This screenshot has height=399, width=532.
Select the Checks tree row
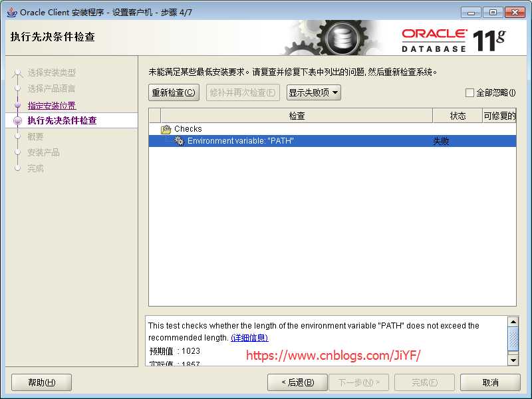point(332,129)
